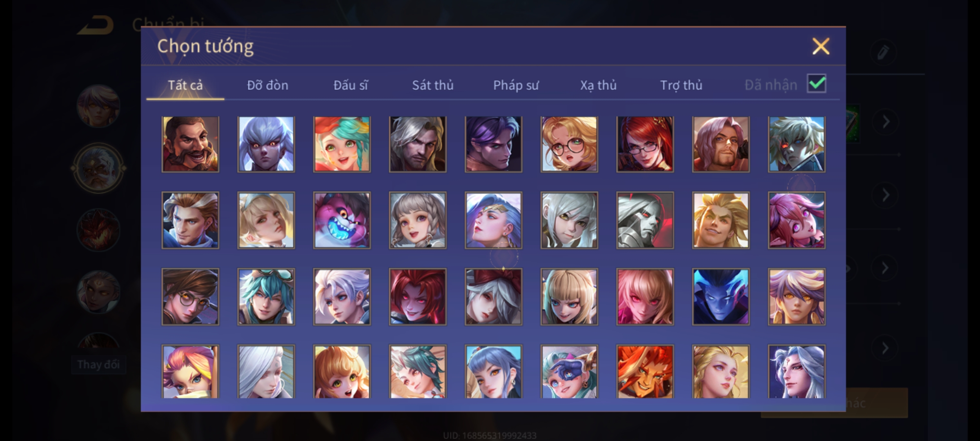Filter heroes by Pháp sư
The image size is (980, 441).
click(x=516, y=85)
